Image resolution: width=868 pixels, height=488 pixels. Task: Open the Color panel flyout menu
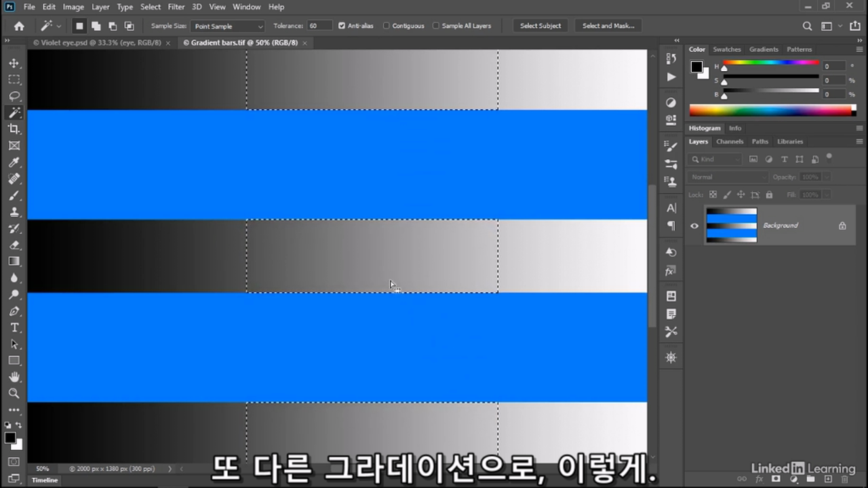[860, 49]
